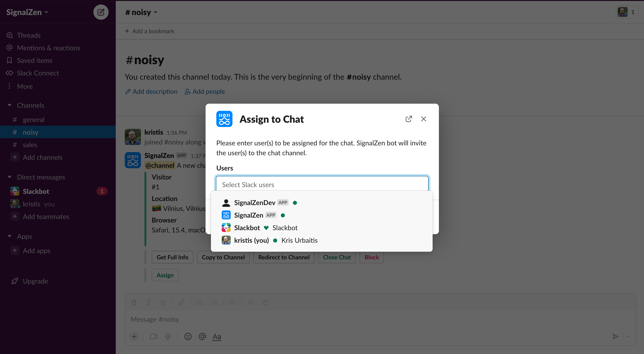This screenshot has height=354, width=644.
Task: Collapse the Apps section
Action: (9, 236)
